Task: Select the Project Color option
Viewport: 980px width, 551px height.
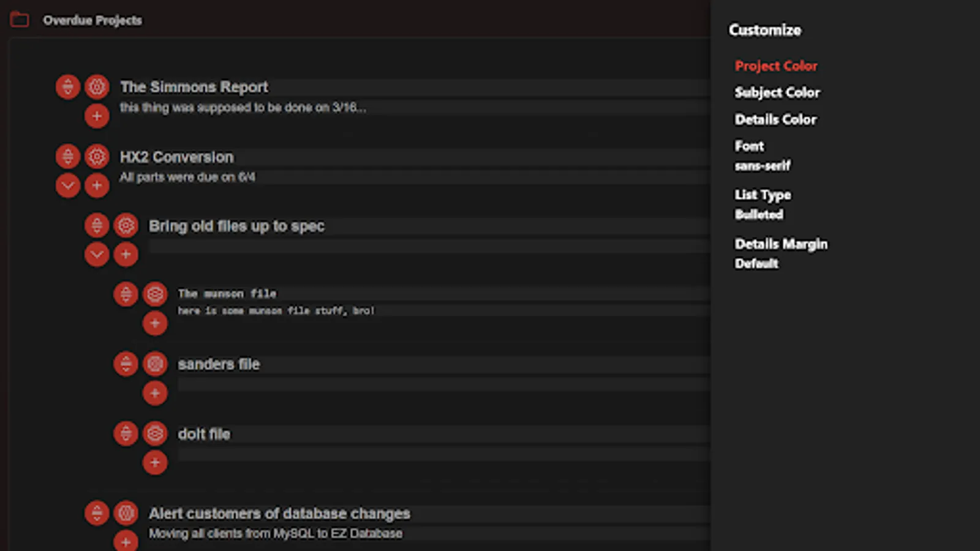Action: tap(776, 66)
